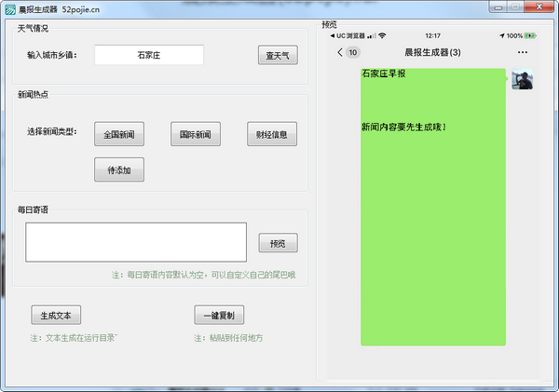Pick the 财经信息 news type

click(x=271, y=135)
